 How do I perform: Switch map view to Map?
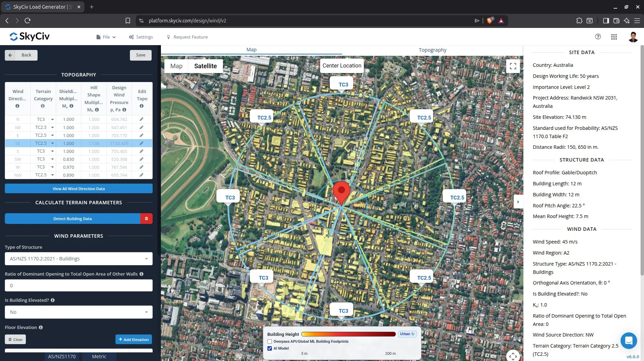coord(176,66)
